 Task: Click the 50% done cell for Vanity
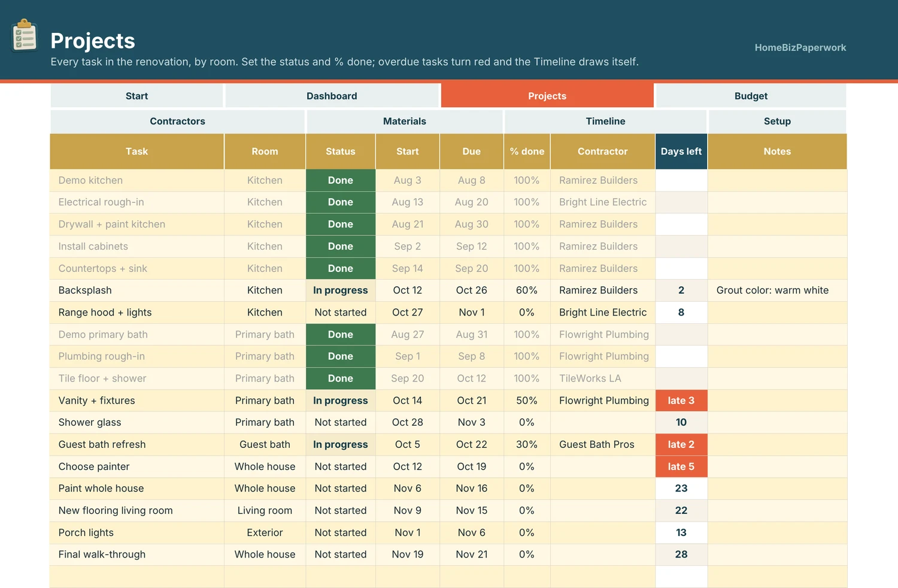pyautogui.click(x=527, y=401)
